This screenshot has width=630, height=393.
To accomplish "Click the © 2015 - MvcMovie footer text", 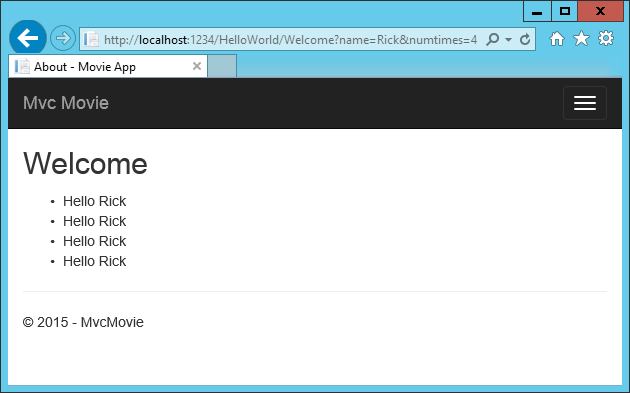I will tap(83, 322).
